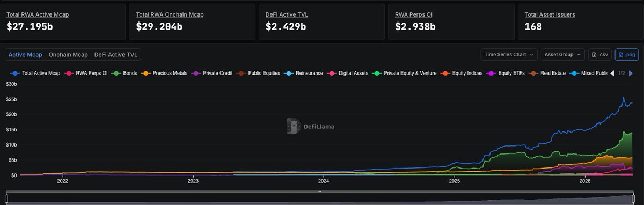Open the Time Series Chart dropdown
Image resolution: width=644 pixels, height=205 pixels.
point(509,55)
